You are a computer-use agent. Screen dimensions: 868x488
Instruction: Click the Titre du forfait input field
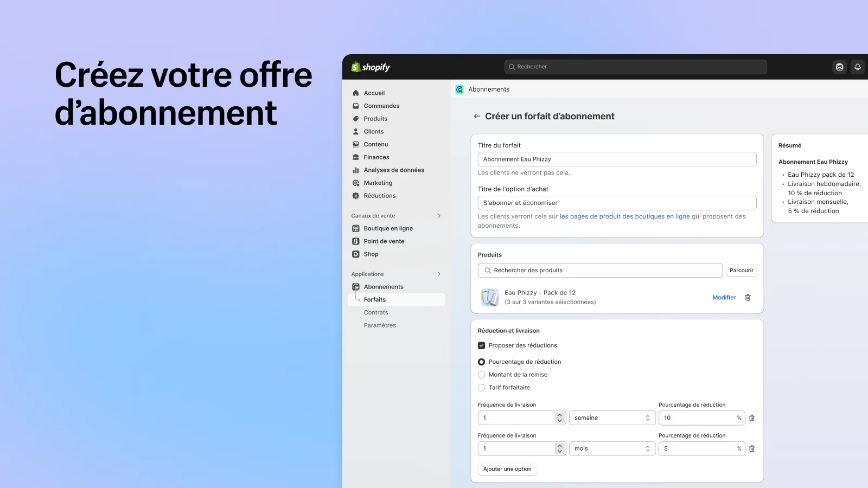(617, 159)
